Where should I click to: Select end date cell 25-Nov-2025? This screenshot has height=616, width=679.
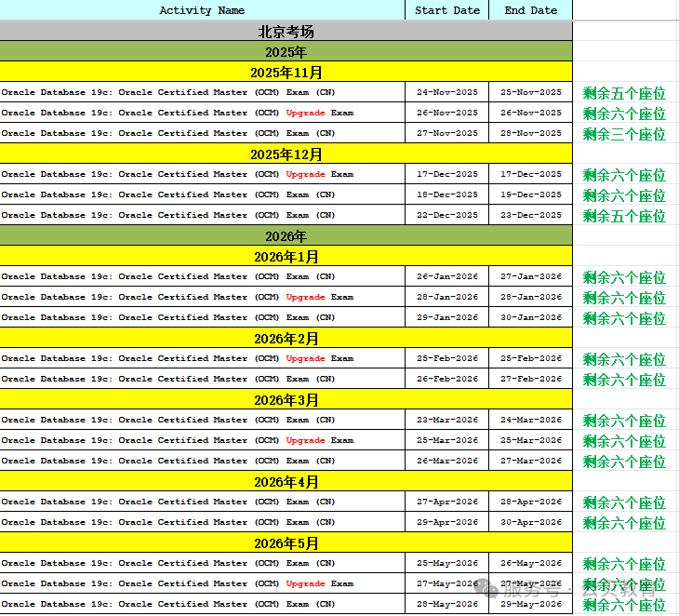tap(530, 92)
